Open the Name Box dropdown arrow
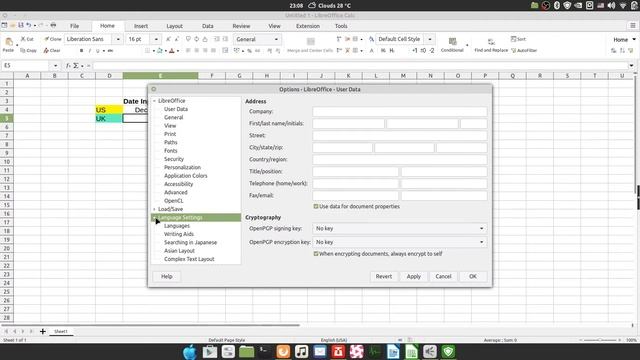The width and height of the screenshot is (640, 360). pos(56,65)
